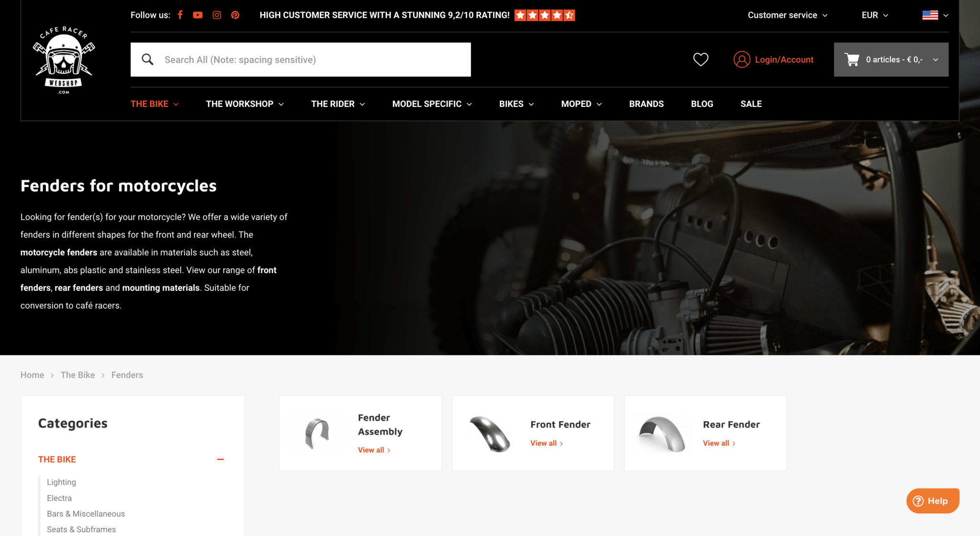Click View all under Front Fender
This screenshot has width=980, height=536.
point(546,443)
